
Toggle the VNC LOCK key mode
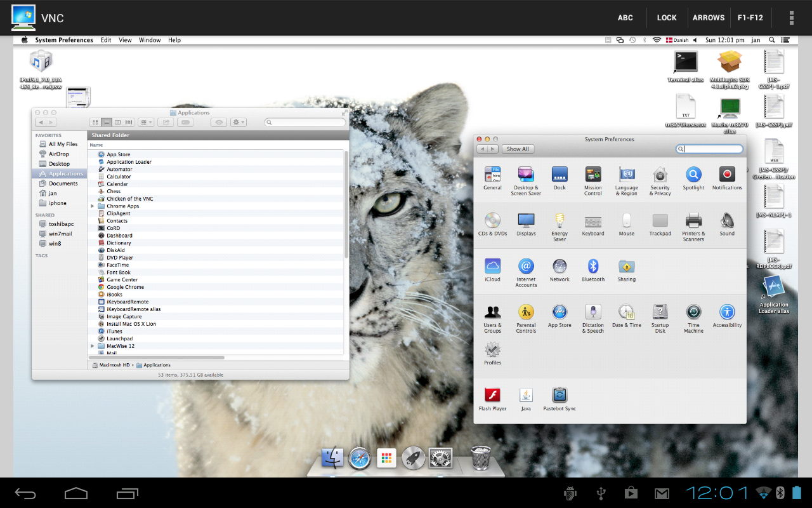pos(666,18)
